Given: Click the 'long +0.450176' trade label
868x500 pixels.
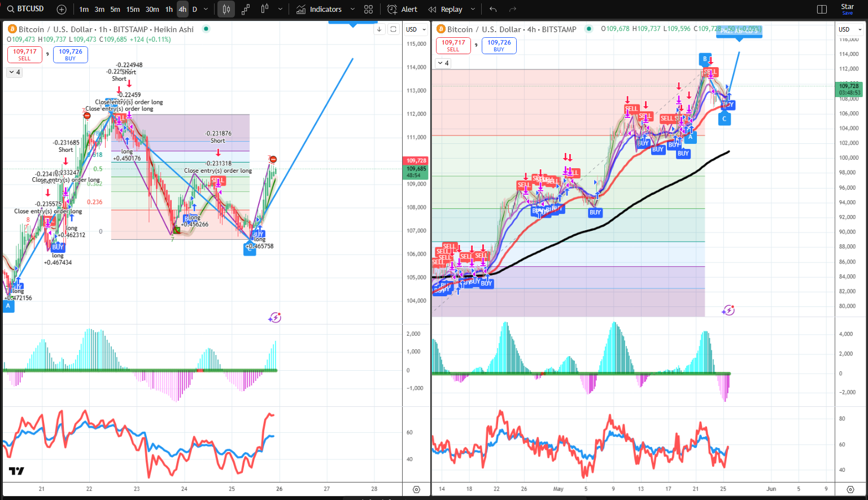Looking at the screenshot, I should click(127, 155).
